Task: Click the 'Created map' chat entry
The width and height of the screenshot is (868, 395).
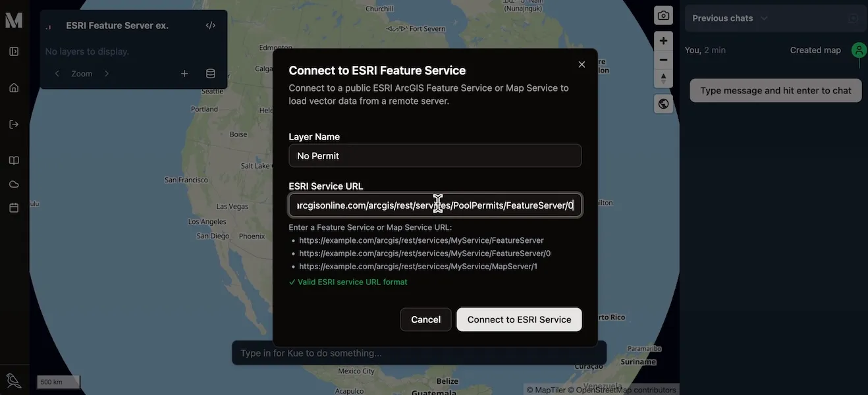Action: point(815,50)
